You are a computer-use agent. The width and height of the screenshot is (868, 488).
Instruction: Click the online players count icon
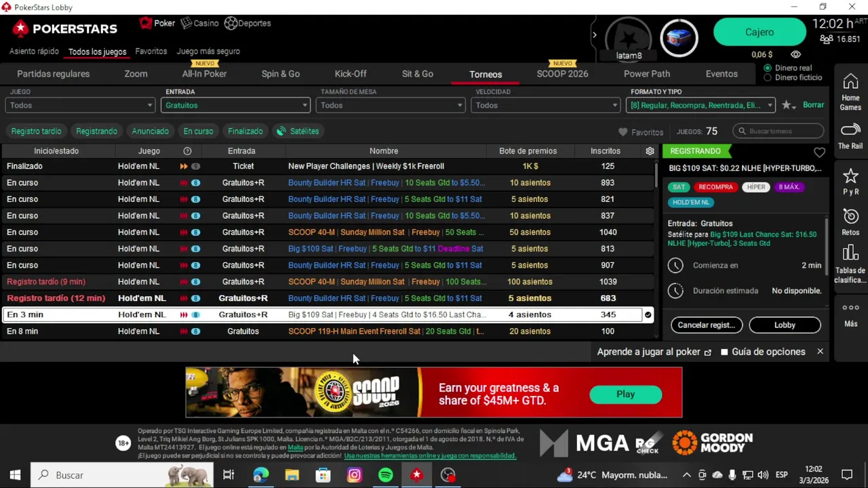[x=826, y=39]
